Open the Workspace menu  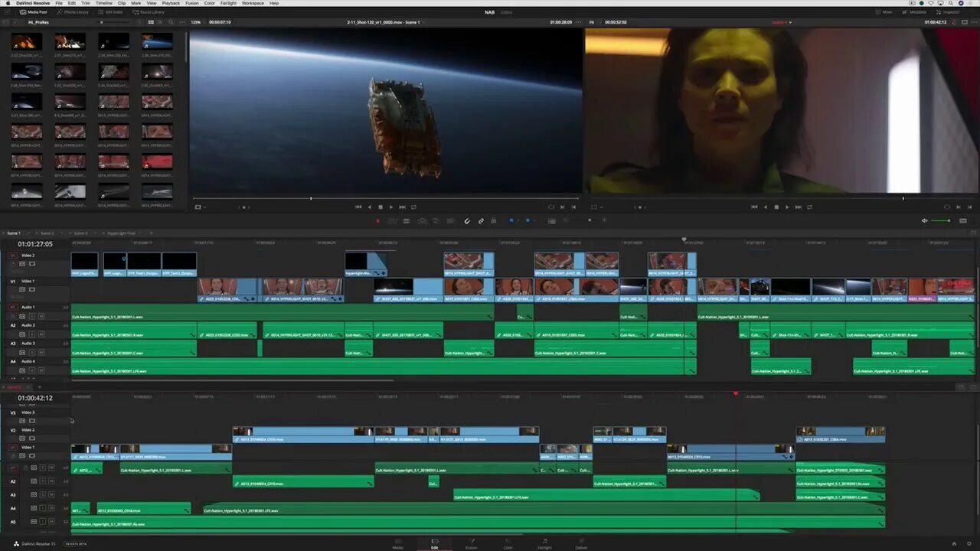click(253, 3)
